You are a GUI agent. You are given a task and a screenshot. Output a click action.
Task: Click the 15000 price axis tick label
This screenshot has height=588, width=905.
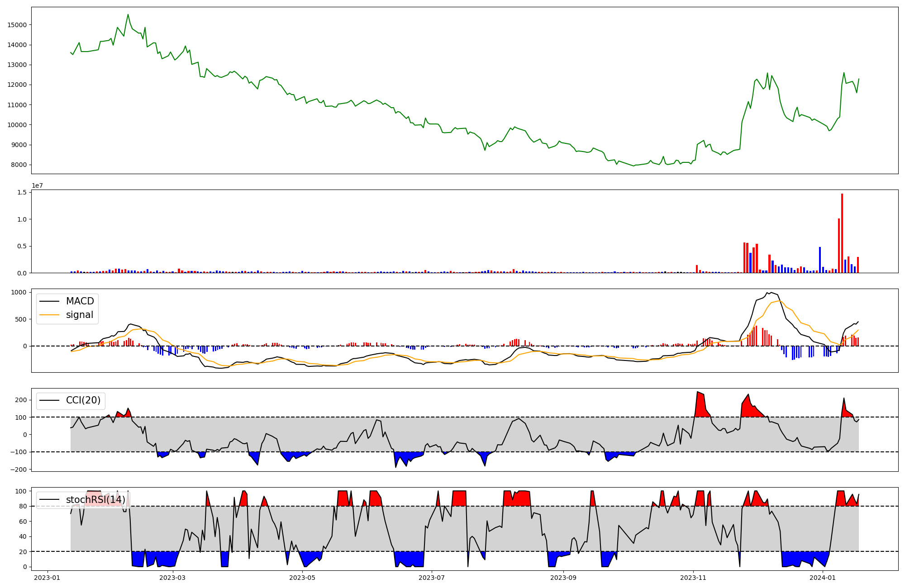click(17, 25)
